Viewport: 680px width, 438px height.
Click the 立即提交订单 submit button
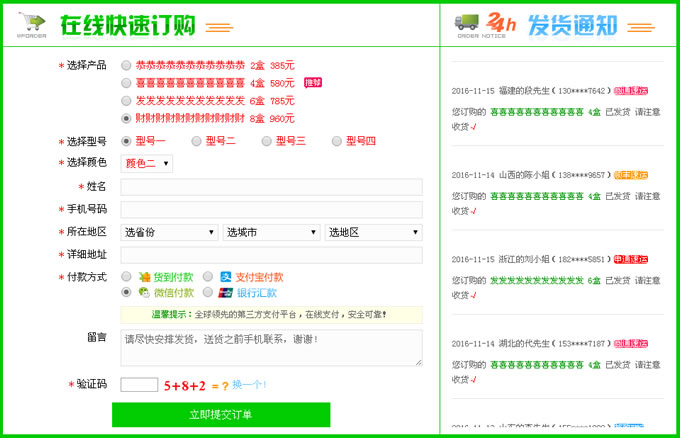(x=221, y=415)
